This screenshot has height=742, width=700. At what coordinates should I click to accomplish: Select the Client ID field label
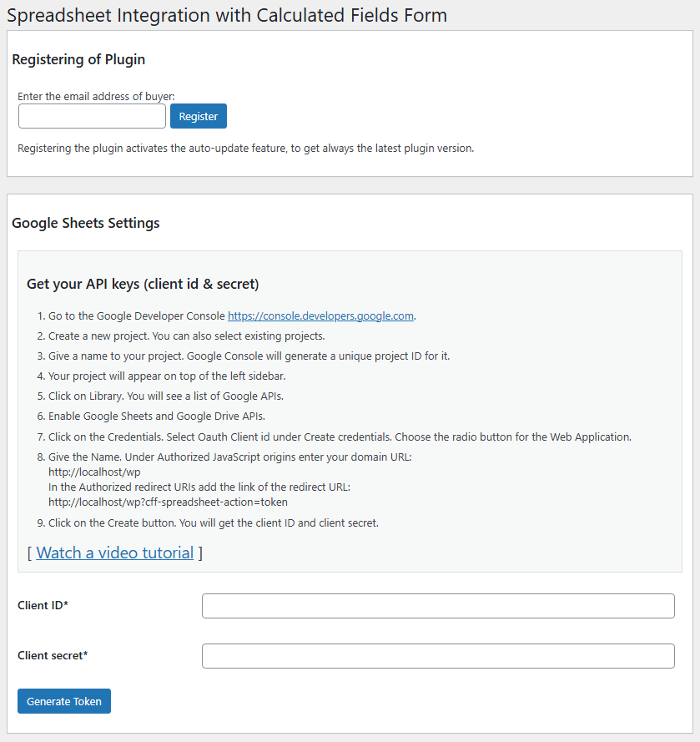(x=43, y=605)
